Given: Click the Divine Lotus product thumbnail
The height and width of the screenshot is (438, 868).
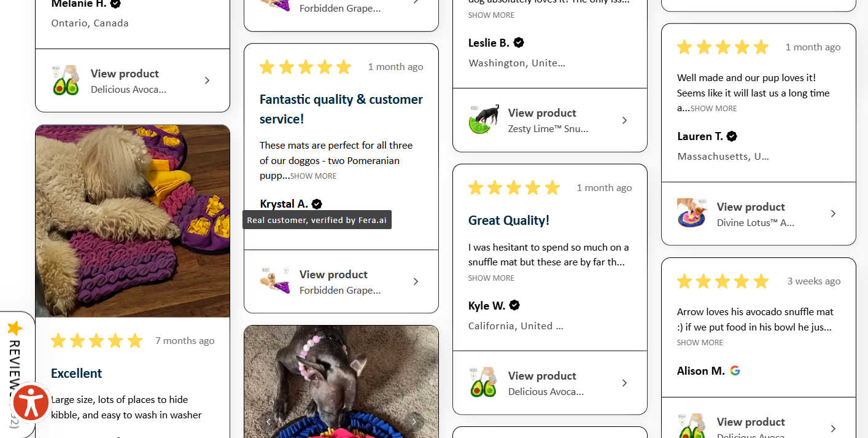Looking at the screenshot, I should click(692, 214).
